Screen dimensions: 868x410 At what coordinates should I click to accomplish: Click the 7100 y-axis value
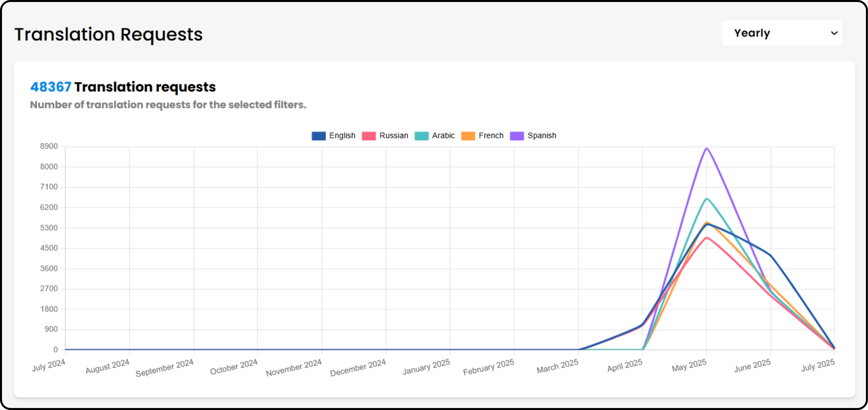tap(49, 187)
